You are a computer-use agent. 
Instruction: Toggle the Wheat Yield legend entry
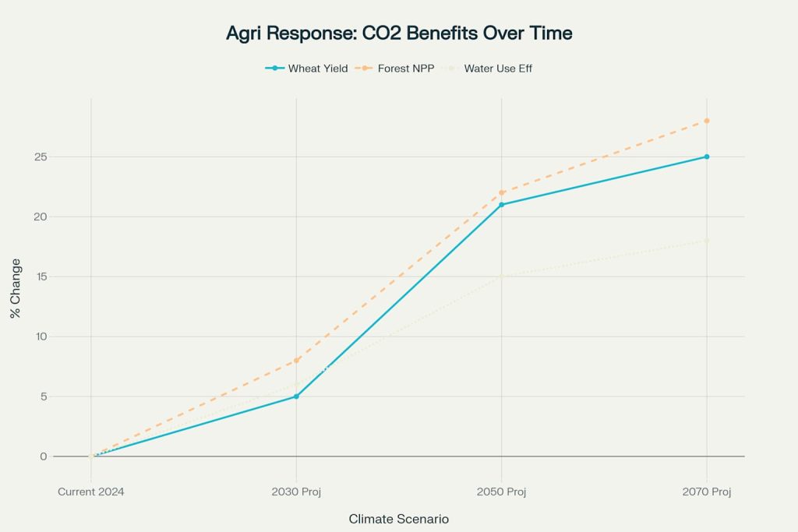point(306,68)
